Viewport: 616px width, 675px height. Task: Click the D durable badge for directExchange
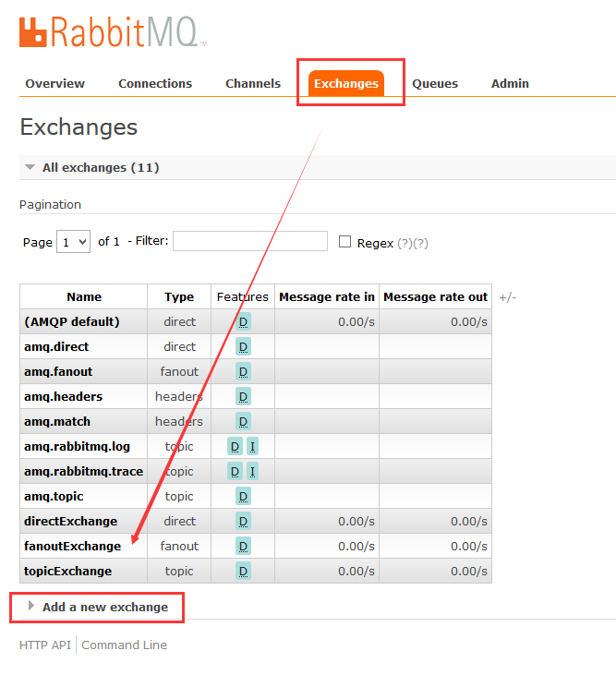(243, 522)
